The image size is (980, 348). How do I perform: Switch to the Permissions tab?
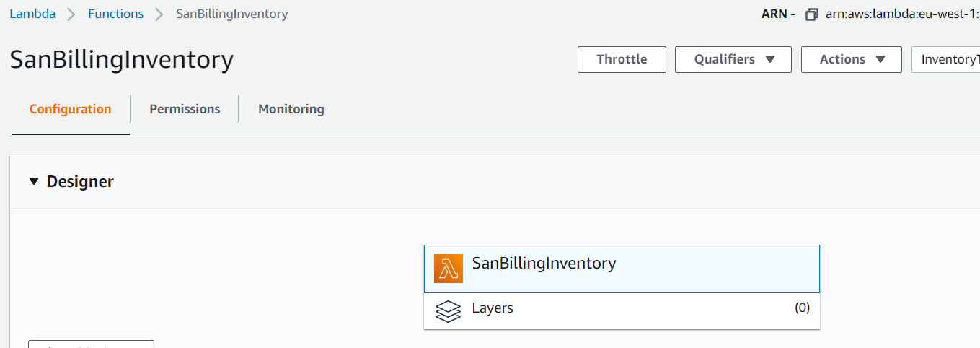185,109
